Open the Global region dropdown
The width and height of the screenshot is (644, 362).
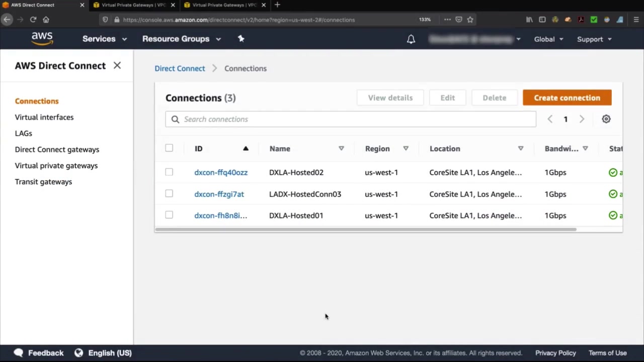(549, 39)
